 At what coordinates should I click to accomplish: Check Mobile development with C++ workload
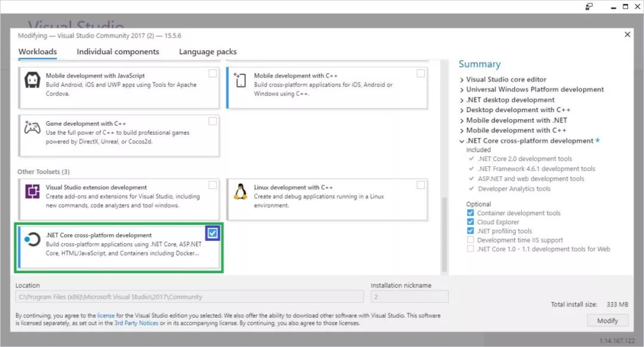coord(420,73)
